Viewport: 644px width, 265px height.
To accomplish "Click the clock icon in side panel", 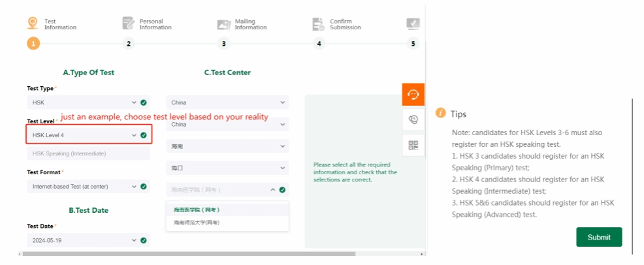I will point(413,119).
